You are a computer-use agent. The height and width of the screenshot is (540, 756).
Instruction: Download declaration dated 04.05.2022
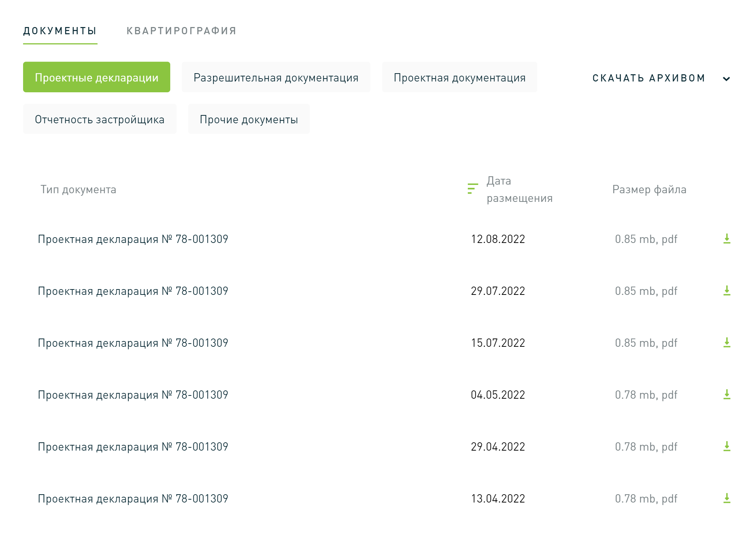tap(727, 394)
